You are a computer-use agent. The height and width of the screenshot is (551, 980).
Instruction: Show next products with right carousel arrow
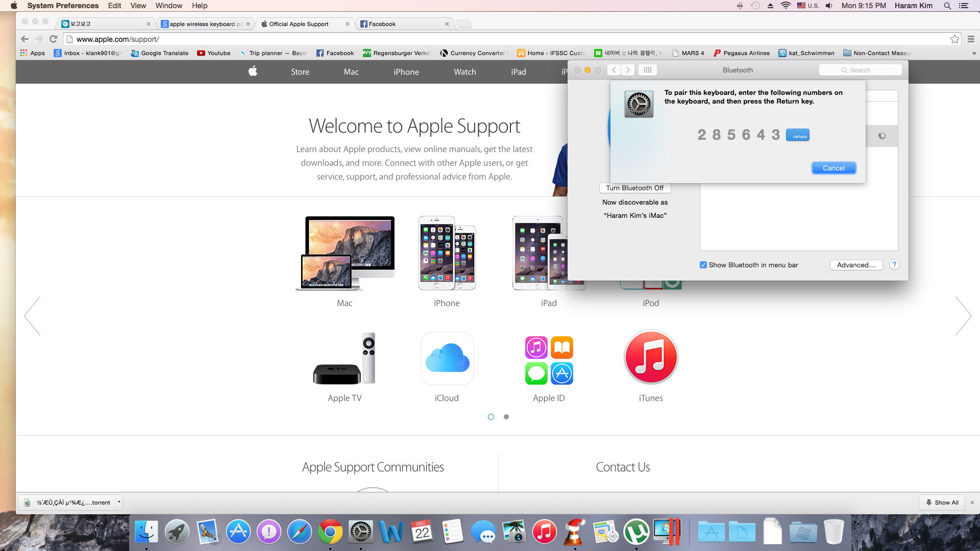pos(963,316)
